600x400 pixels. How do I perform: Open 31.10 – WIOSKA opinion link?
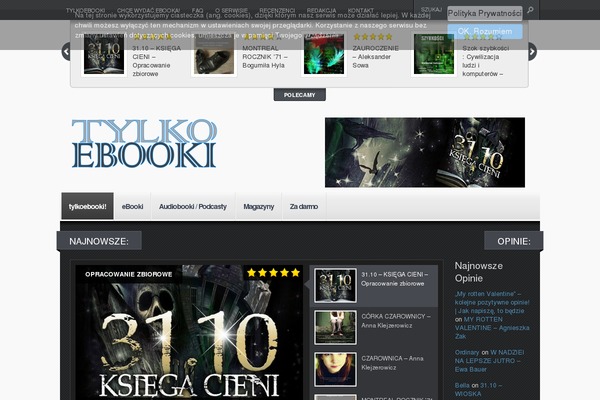click(x=478, y=390)
